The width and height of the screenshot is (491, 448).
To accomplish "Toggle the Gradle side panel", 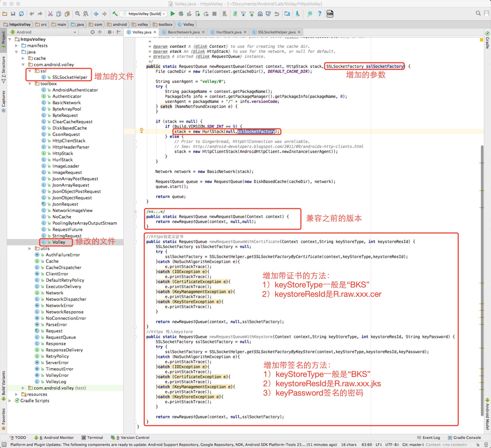I will tap(487, 40).
